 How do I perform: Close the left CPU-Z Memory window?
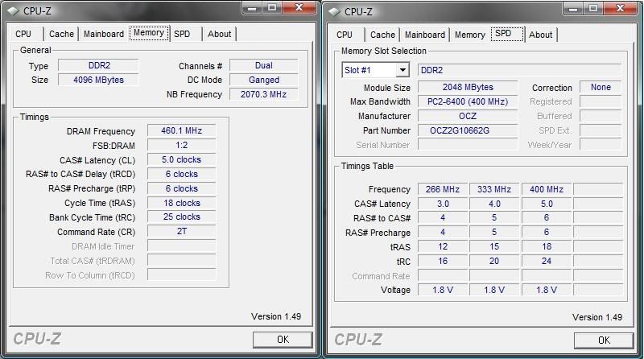coord(300,8)
